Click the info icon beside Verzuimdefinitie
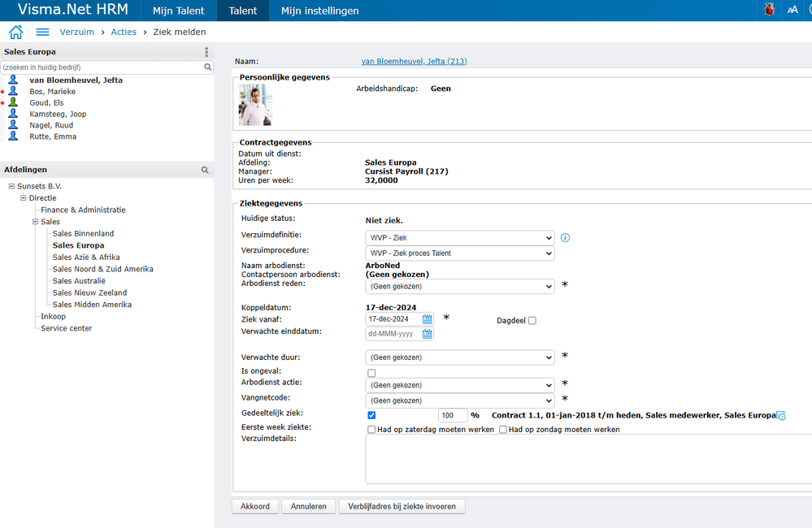Image resolution: width=812 pixels, height=528 pixels. click(566, 238)
